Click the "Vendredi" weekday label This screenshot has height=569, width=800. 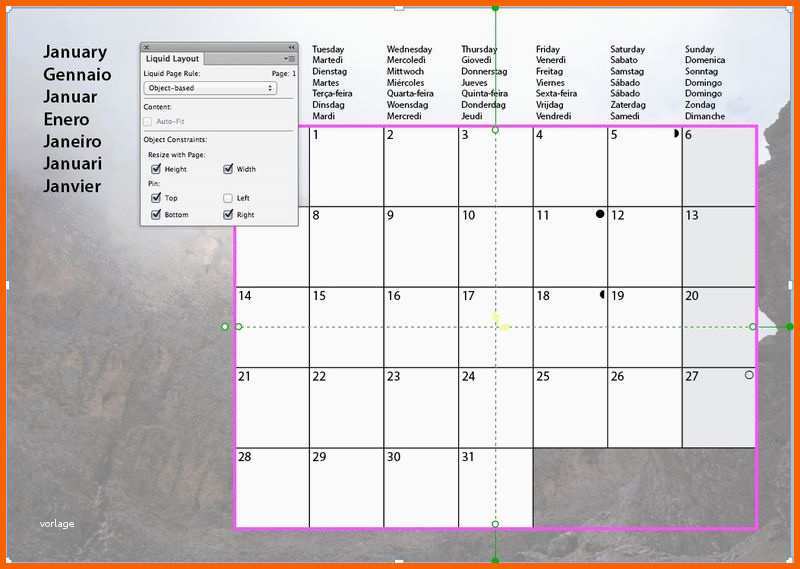554,116
